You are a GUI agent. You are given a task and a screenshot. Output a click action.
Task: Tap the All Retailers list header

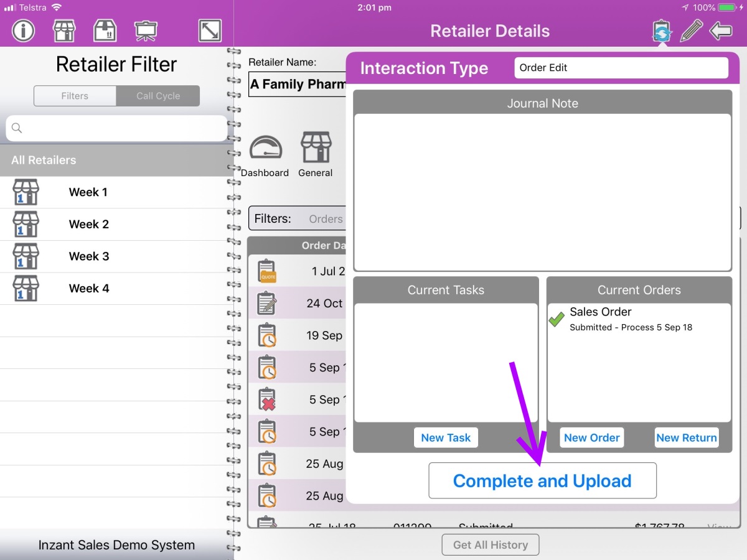pyautogui.click(x=116, y=160)
